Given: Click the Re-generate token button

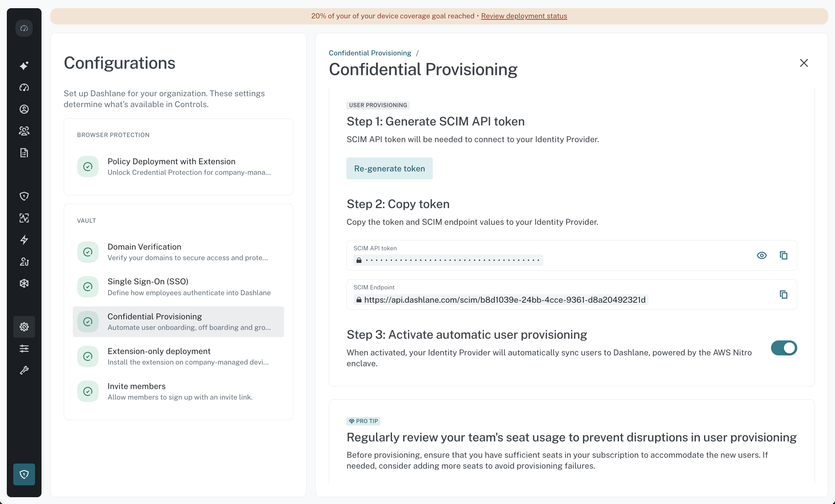Looking at the screenshot, I should (390, 168).
